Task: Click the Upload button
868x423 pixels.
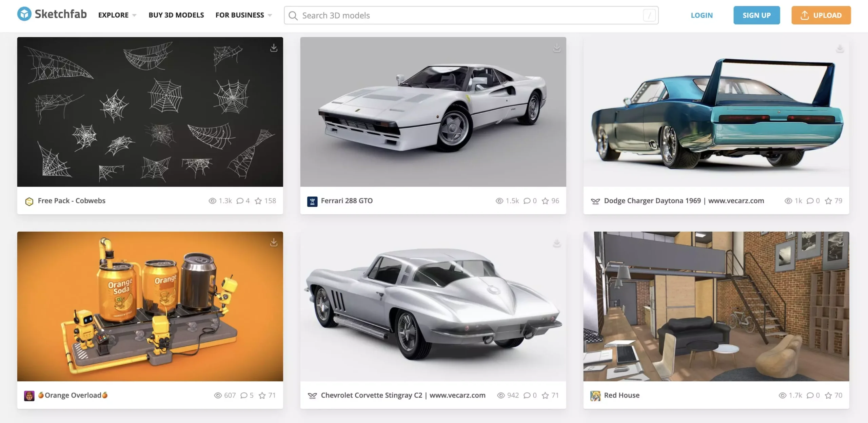Action: (x=821, y=15)
